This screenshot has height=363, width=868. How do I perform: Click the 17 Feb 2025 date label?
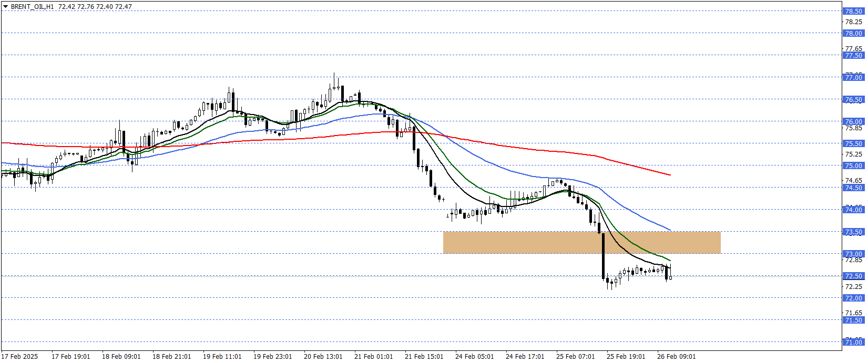click(19, 357)
